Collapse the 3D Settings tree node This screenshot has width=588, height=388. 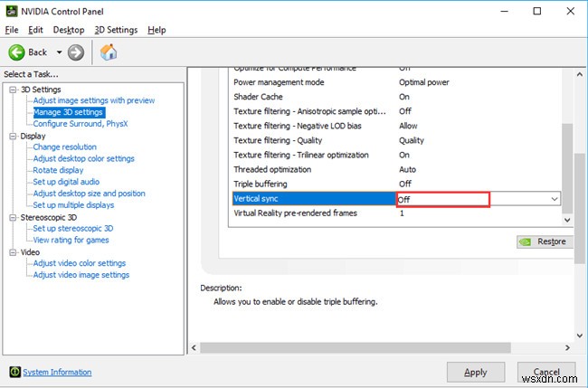click(14, 89)
